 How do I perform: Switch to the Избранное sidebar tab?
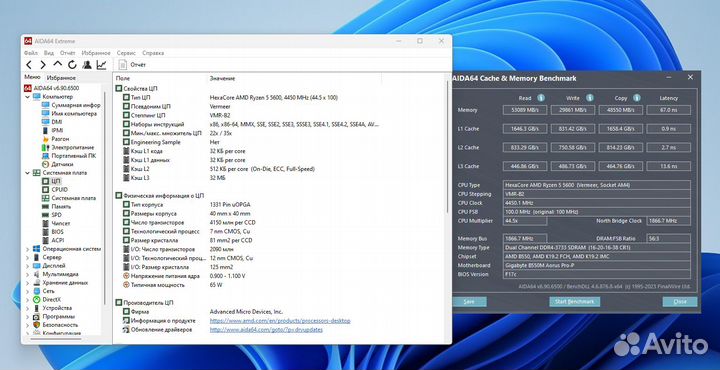click(x=61, y=78)
